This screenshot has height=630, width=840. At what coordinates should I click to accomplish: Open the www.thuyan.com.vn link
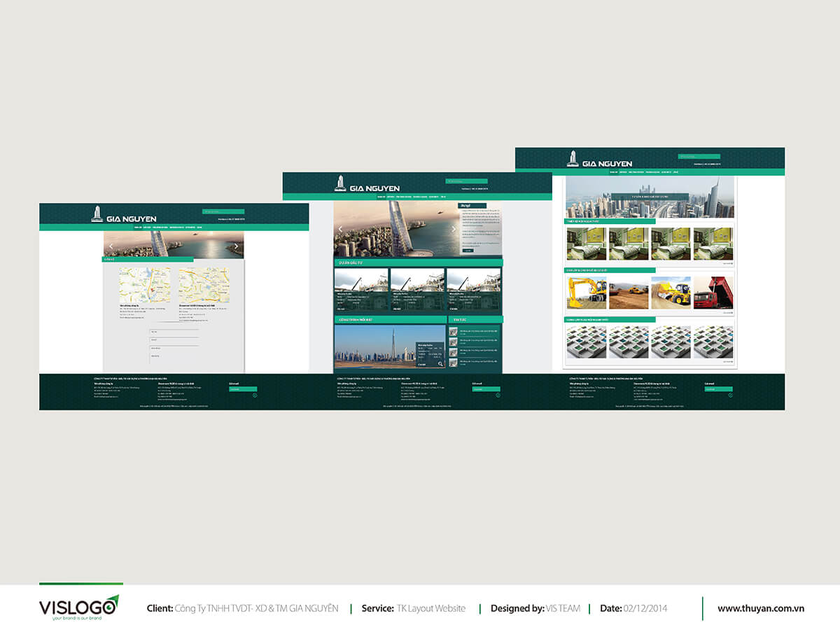click(x=760, y=608)
